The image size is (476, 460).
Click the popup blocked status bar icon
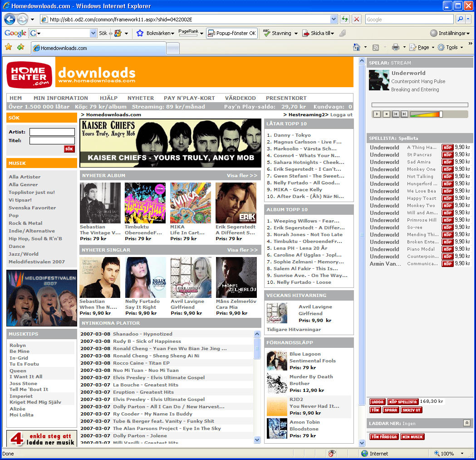click(332, 454)
